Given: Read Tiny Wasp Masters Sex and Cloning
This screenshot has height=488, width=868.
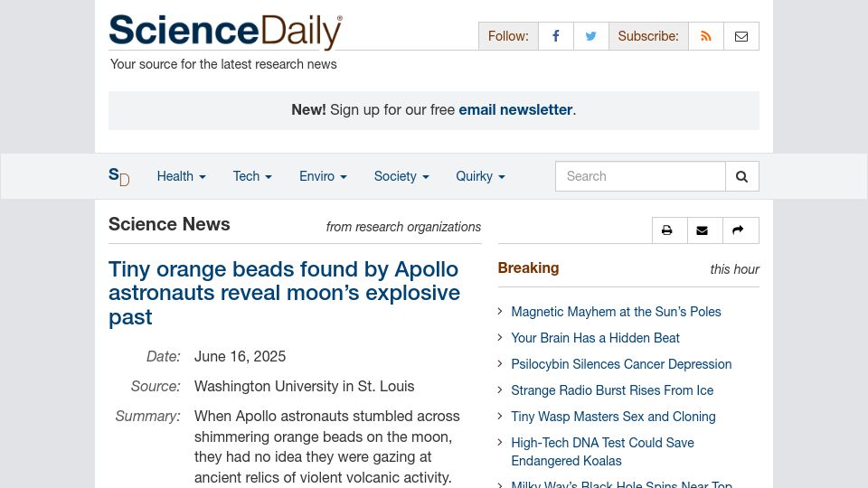Looking at the screenshot, I should pos(613,417).
